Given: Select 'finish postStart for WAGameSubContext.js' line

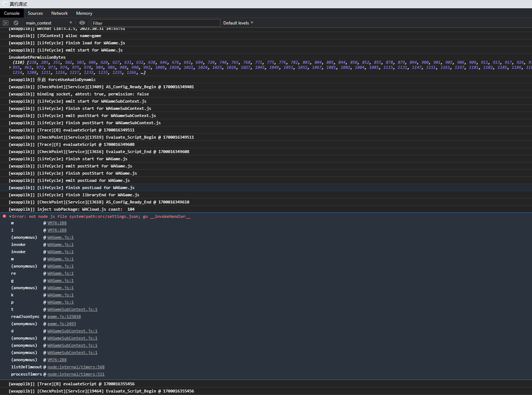Looking at the screenshot, I should pos(85,123).
